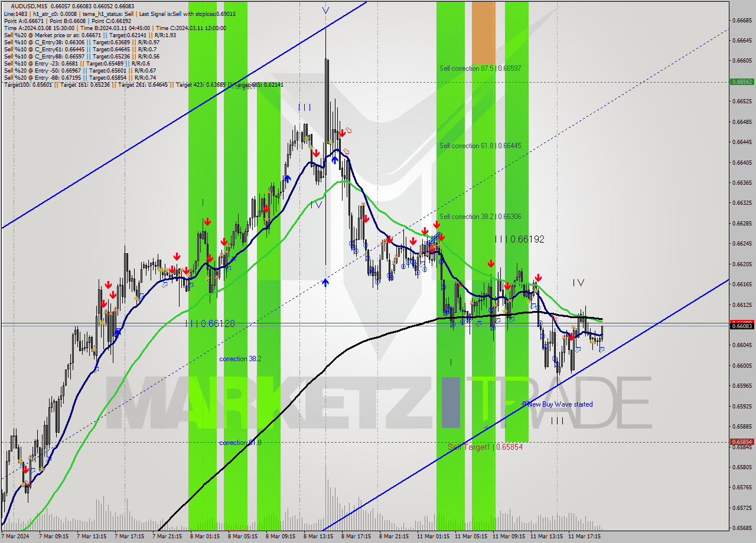Click the '11 Mar 05:15' time axis label
The image size is (756, 543).
(x=471, y=537)
